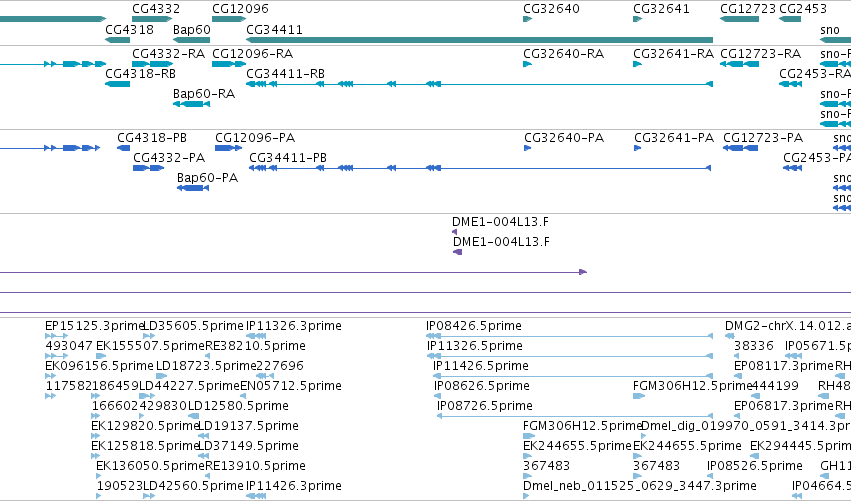
Task: Select the 38336 feature label
Action: pos(754,346)
